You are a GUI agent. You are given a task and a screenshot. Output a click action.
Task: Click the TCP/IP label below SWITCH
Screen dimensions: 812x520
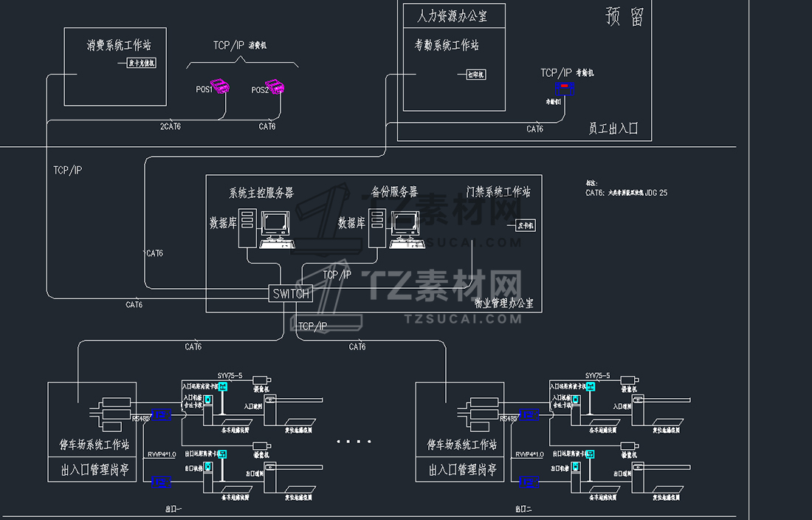click(x=313, y=326)
